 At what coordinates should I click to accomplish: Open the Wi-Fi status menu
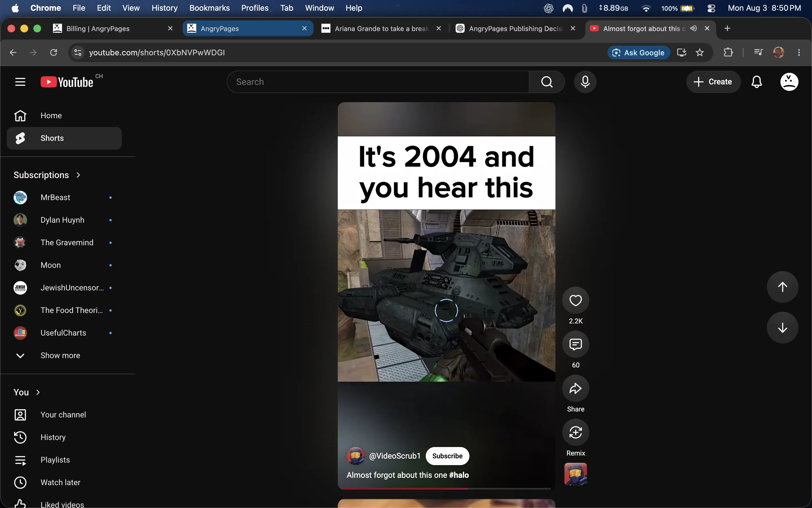click(646, 8)
